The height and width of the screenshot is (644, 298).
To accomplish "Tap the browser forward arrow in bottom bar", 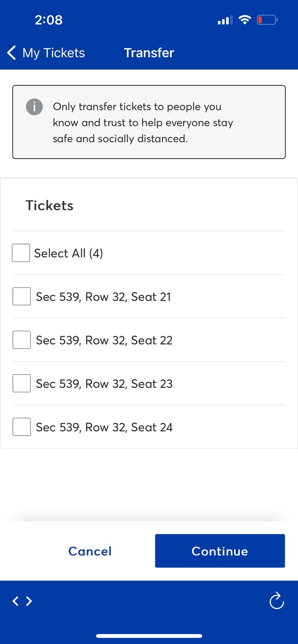I will [29, 601].
